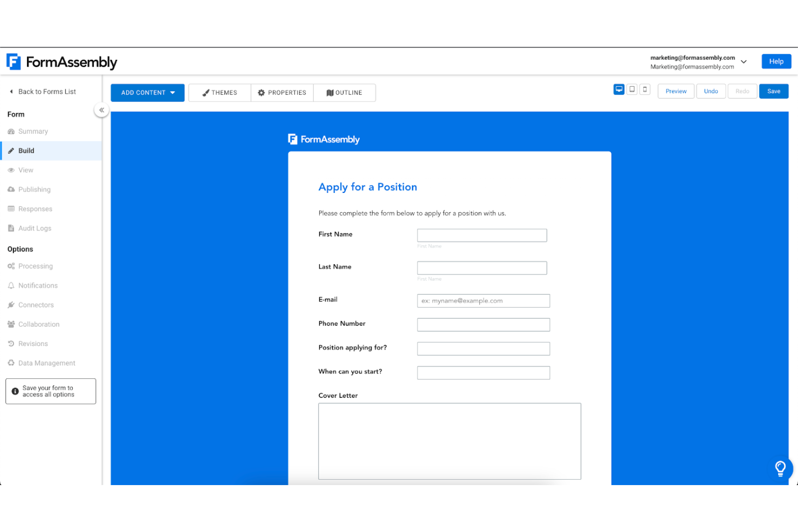Open View in sidebar
Screen dimensions: 798x532
pos(51,170)
